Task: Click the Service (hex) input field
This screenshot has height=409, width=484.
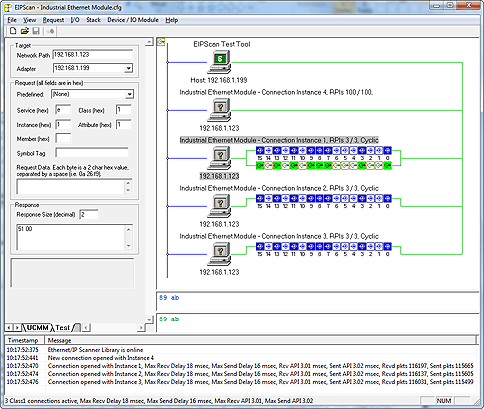Action: click(x=63, y=110)
